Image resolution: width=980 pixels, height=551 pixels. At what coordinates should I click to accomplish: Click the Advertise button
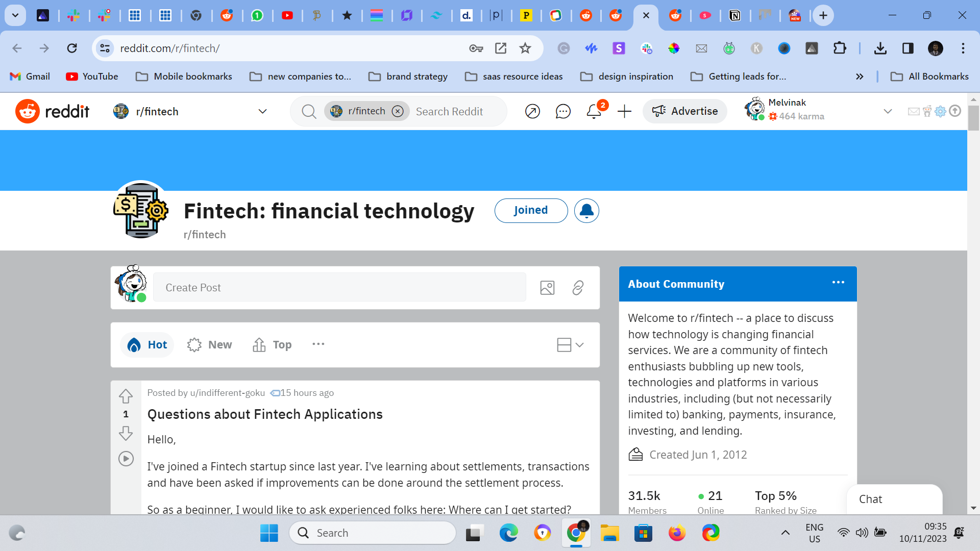tap(685, 111)
